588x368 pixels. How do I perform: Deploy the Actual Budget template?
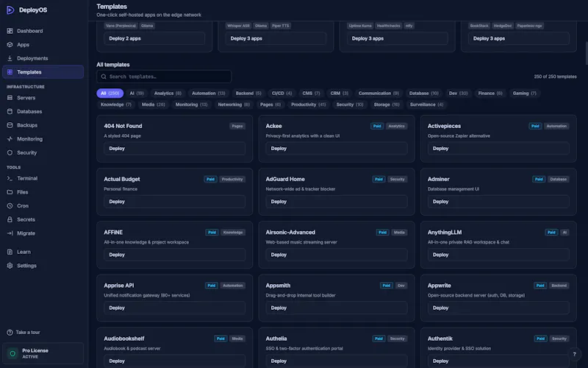pos(174,202)
